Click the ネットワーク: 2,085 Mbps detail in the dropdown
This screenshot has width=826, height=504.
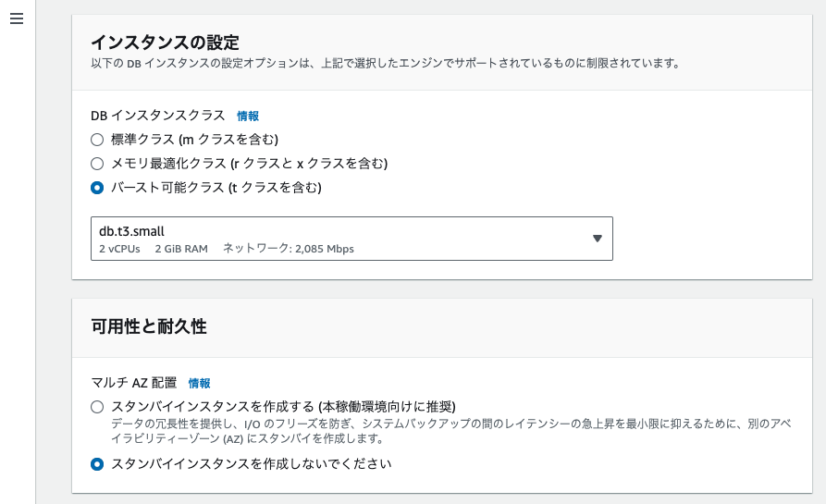(x=289, y=249)
